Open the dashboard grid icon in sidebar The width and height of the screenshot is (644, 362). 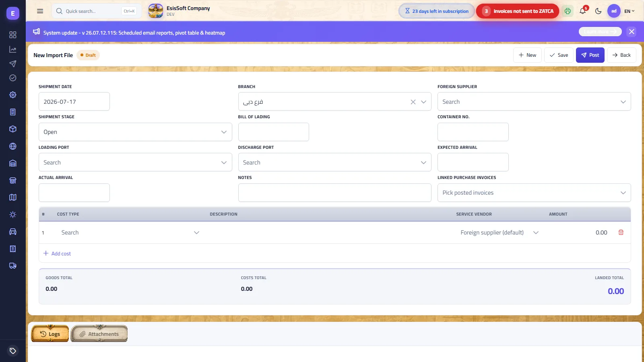click(x=13, y=35)
